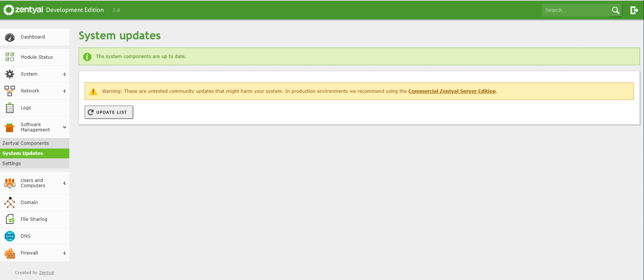Select the System gear icon
This screenshot has height=280, width=644.
9,74
